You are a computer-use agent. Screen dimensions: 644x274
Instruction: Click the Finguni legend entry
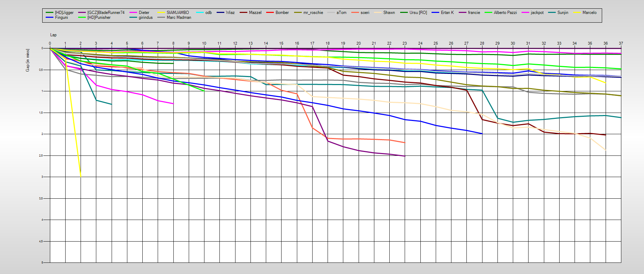click(61, 17)
